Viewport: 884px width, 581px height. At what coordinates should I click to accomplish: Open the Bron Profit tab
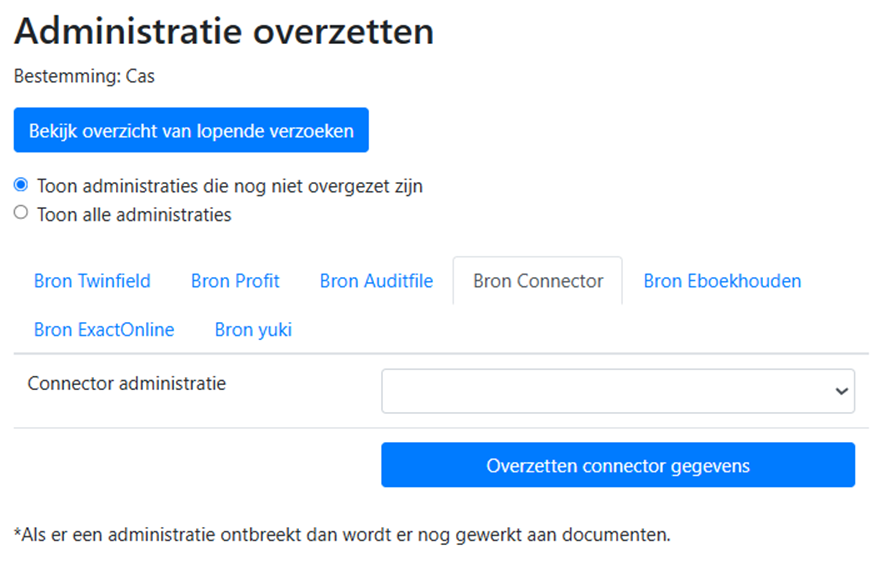235,281
